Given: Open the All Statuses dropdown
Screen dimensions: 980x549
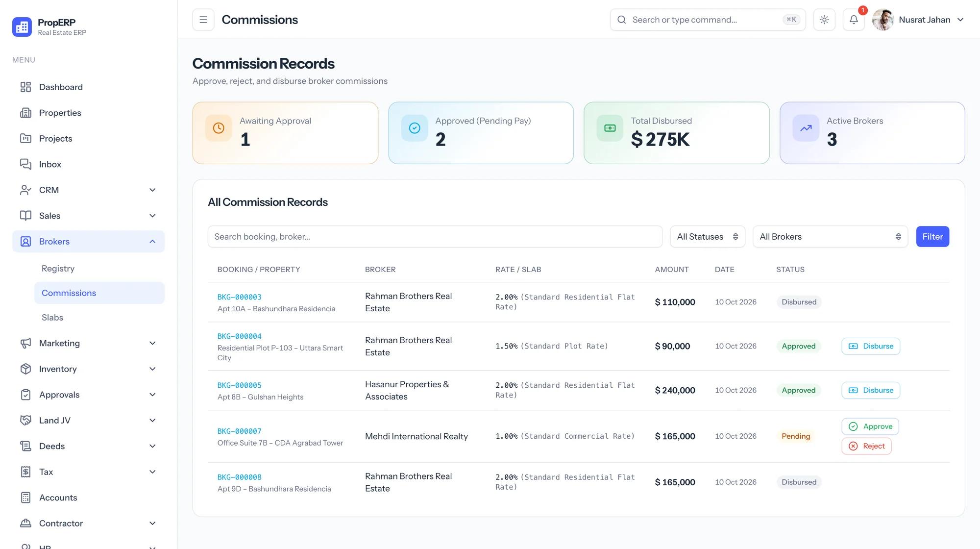Looking at the screenshot, I should [x=708, y=237].
